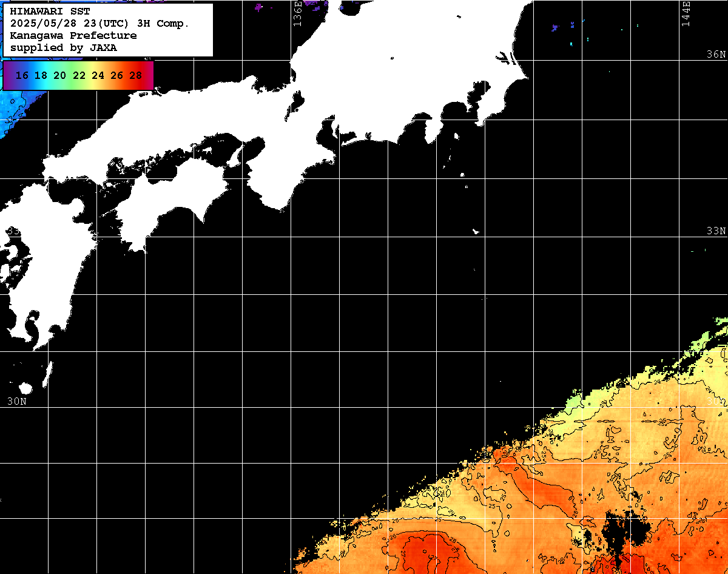This screenshot has width=728, height=574.
Task: Select the date line 2025/05/28 23(UTC) 3H Comp.
Action: click(x=99, y=24)
